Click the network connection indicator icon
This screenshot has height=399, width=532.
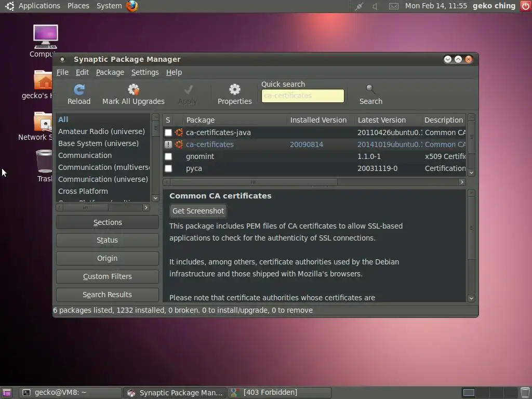[x=359, y=6]
